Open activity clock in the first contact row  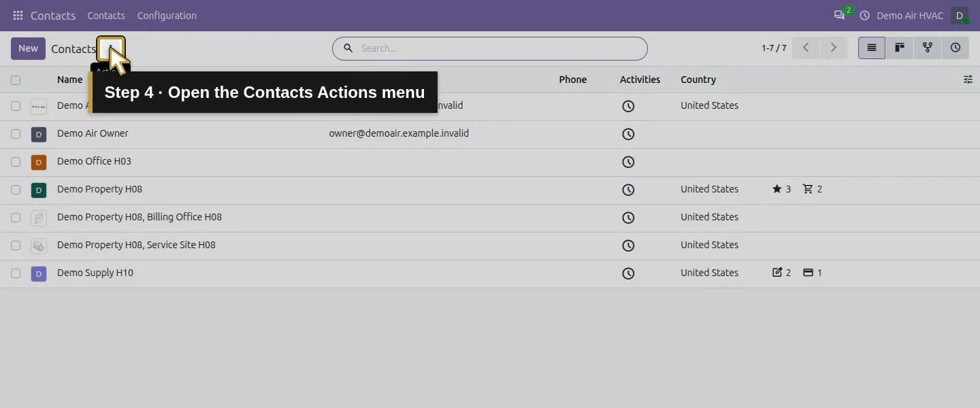point(628,106)
